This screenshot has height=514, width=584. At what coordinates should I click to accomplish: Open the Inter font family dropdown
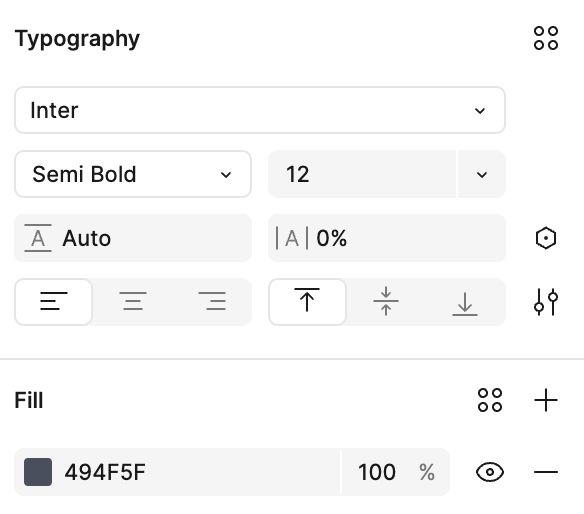[260, 110]
